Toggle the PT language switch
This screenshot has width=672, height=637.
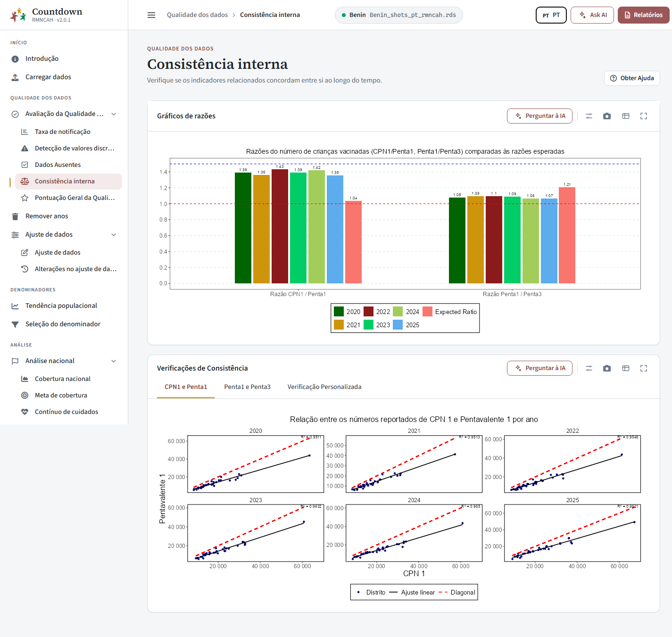[x=551, y=15]
